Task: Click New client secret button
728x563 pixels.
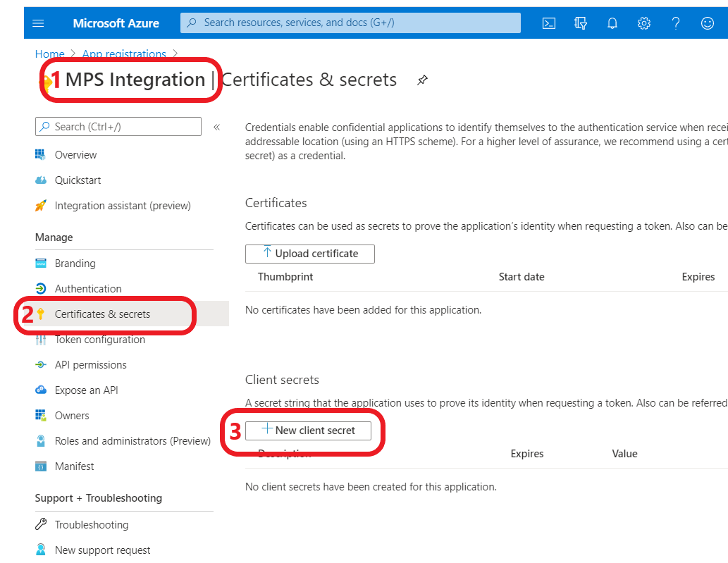Action: pos(308,431)
